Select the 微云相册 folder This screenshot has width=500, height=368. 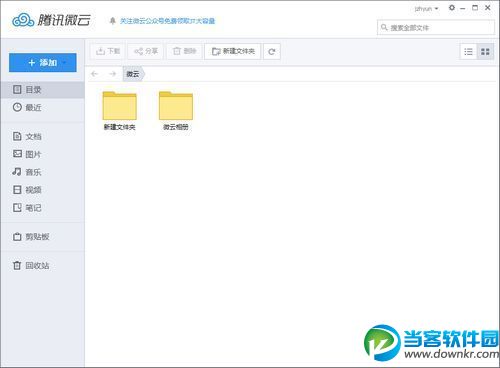tap(176, 110)
